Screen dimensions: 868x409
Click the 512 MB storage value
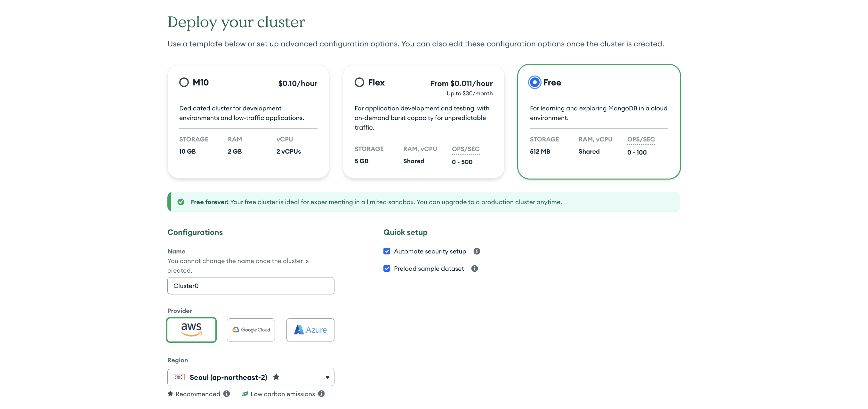pos(540,151)
